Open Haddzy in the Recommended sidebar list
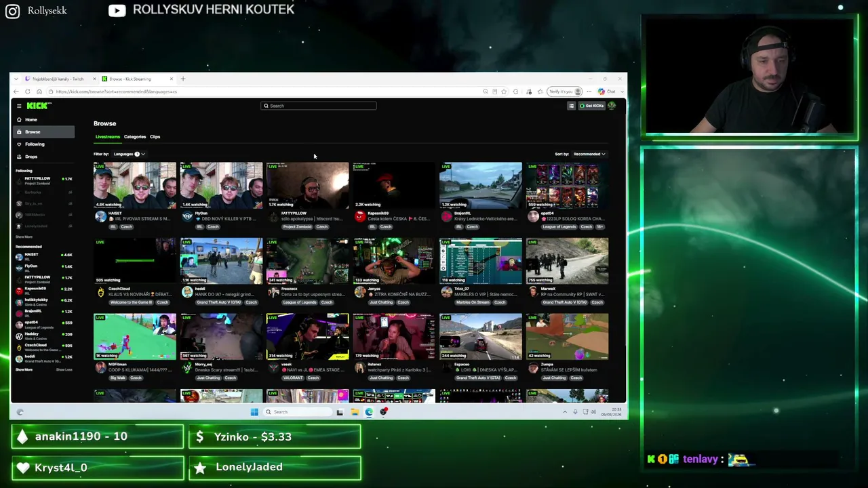 point(44,335)
